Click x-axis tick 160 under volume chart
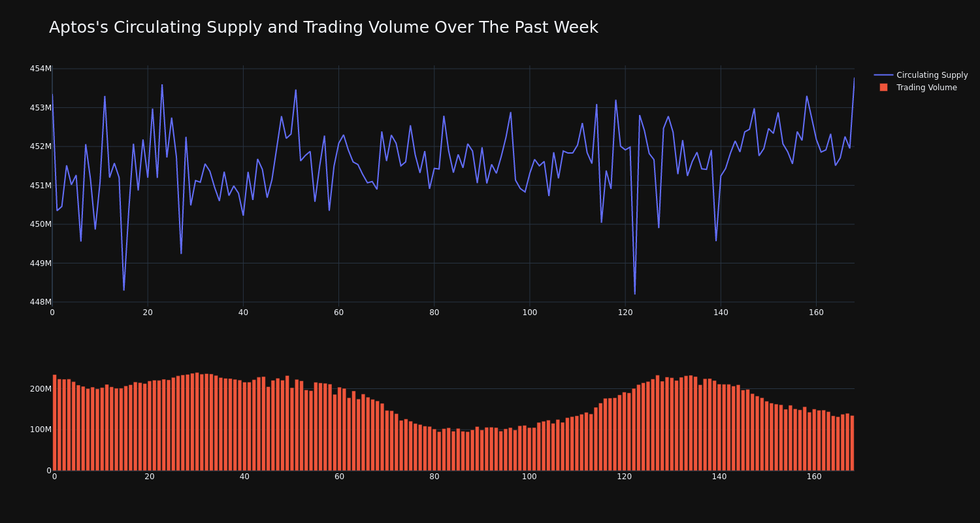Screen dimensions: 980x523 pos(814,477)
